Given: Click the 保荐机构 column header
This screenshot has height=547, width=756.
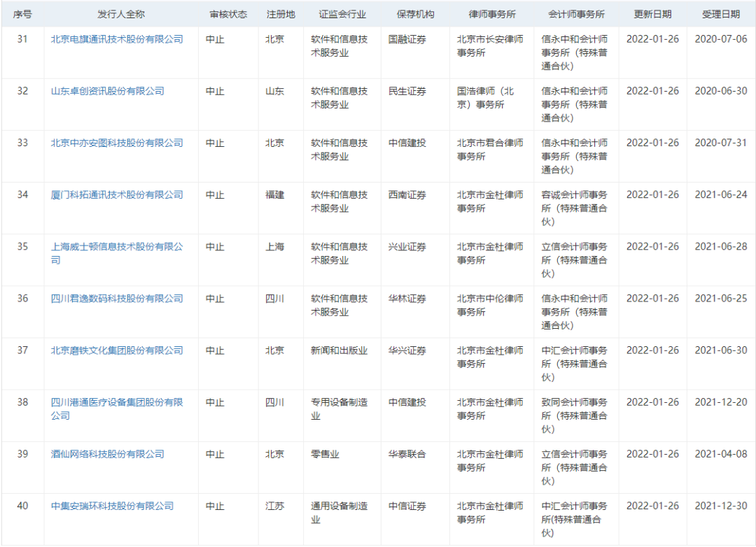Looking at the screenshot, I should (415, 15).
